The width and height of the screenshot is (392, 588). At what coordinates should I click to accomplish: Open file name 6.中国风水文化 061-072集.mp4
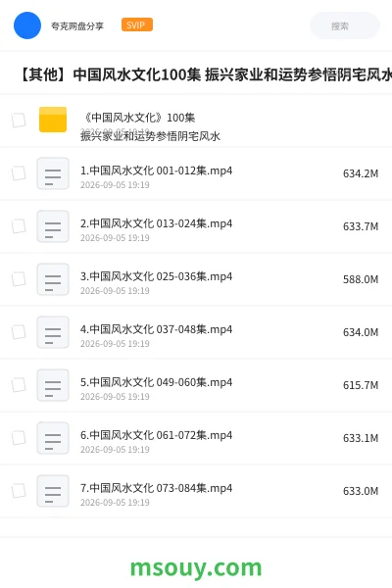click(157, 435)
